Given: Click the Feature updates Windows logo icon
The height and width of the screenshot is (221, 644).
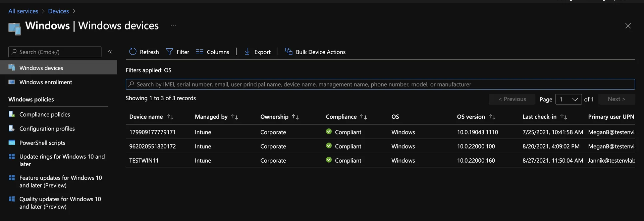Looking at the screenshot, I should (12, 178).
